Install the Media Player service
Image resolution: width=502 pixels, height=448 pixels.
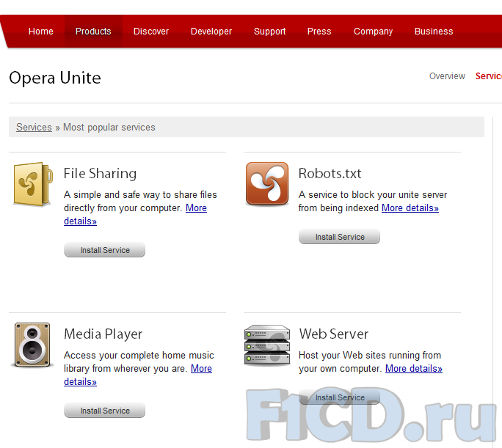pyautogui.click(x=105, y=411)
